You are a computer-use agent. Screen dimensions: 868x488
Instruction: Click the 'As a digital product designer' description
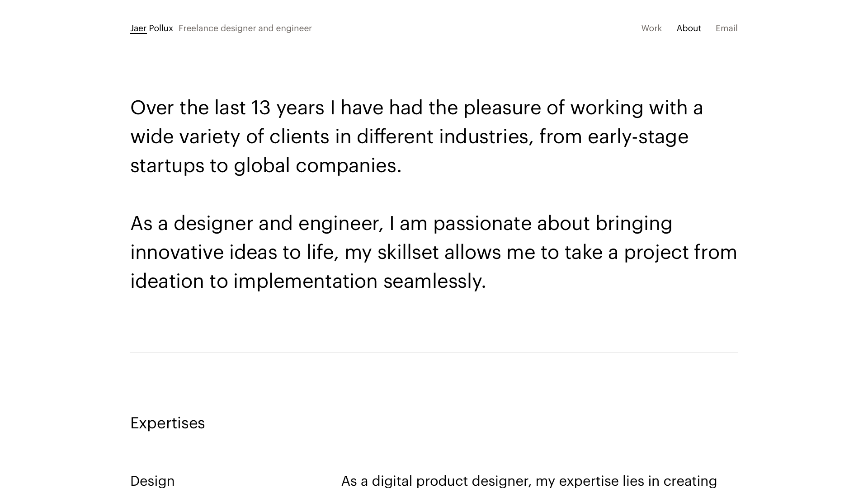click(529, 481)
